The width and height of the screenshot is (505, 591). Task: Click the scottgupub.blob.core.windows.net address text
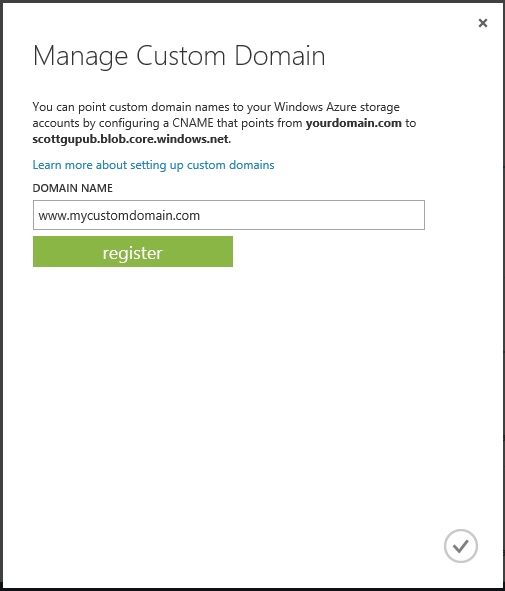pyautogui.click(x=130, y=139)
